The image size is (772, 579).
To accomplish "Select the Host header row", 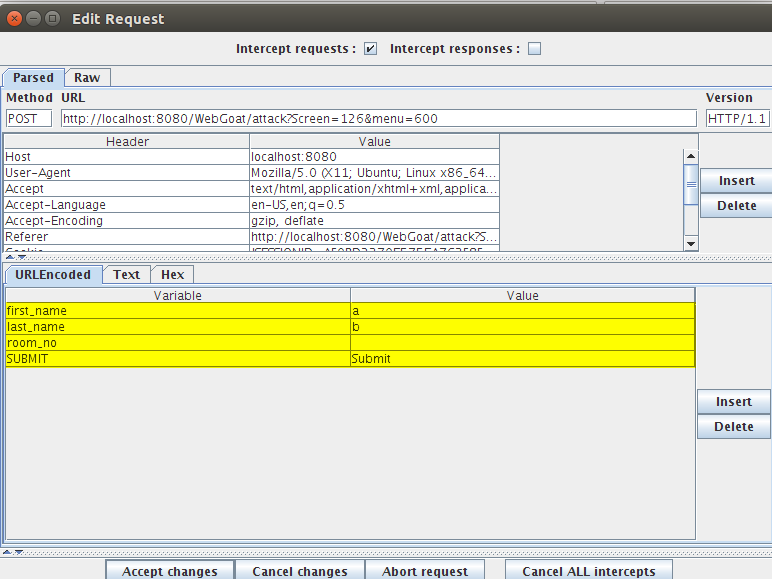I will (x=252, y=157).
